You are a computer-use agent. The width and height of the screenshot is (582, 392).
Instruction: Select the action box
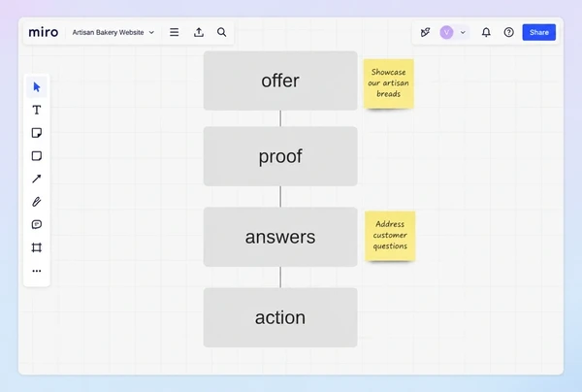pos(280,317)
